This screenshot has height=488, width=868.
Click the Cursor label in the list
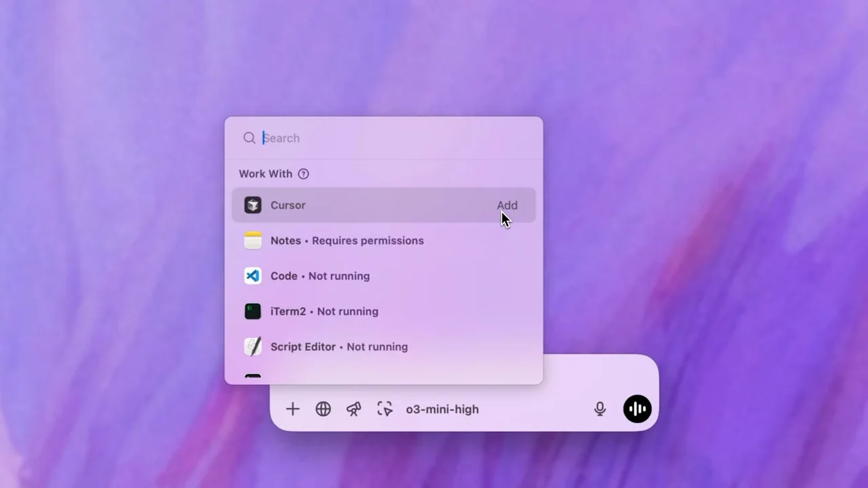click(x=288, y=205)
